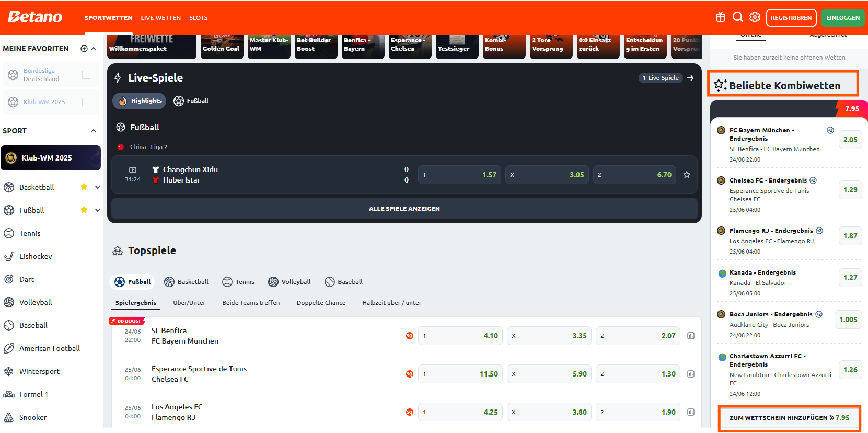Favorite the Changchun Xidu match star
This screenshot has height=433, width=868.
(687, 175)
